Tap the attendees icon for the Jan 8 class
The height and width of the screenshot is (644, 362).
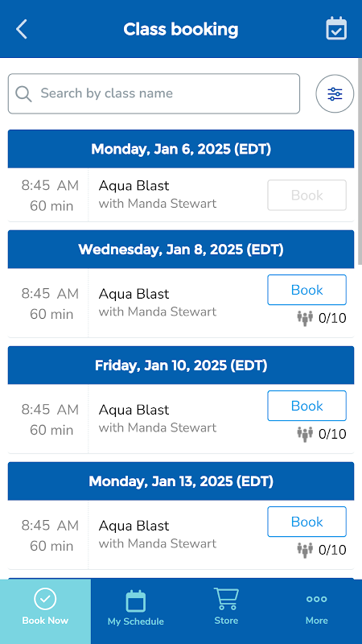(x=305, y=318)
